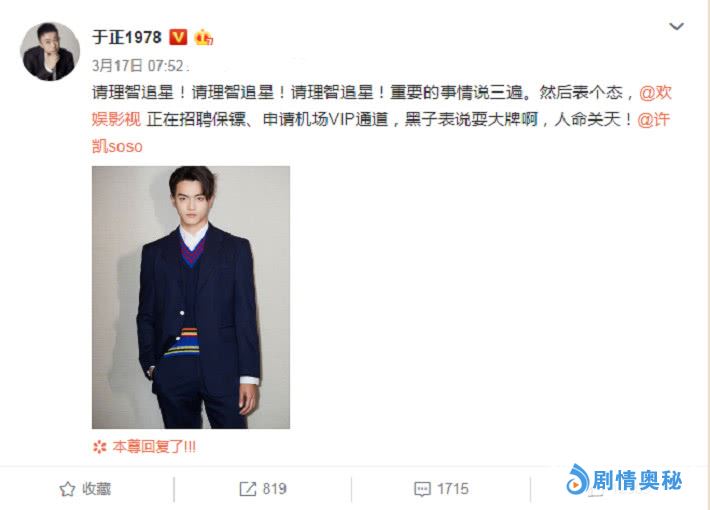710x510 pixels.
Task: Click the red flower icon beside 本尊回复了
Action: click(x=99, y=447)
